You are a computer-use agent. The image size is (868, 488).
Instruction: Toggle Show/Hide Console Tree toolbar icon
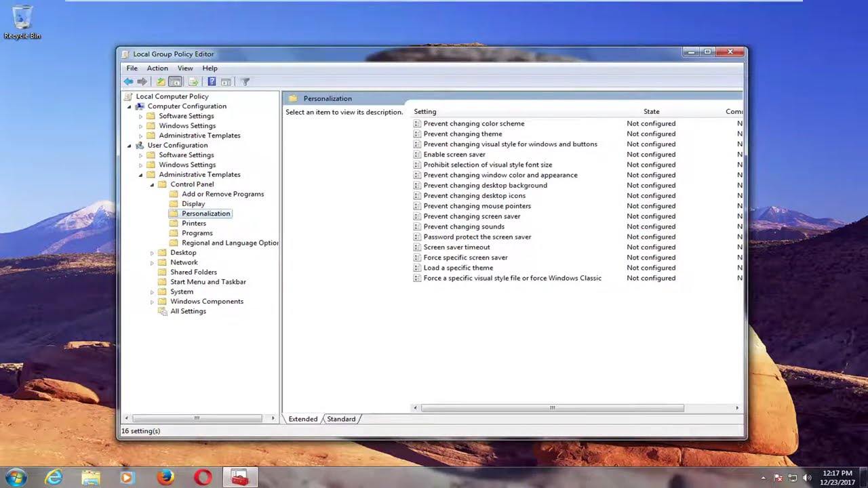(x=175, y=82)
